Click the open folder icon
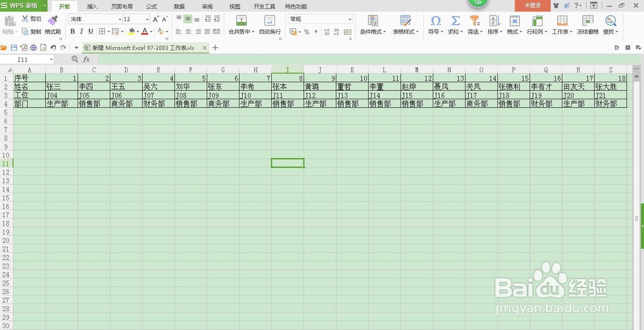Viewport: 644px width, 330px height. point(4,48)
